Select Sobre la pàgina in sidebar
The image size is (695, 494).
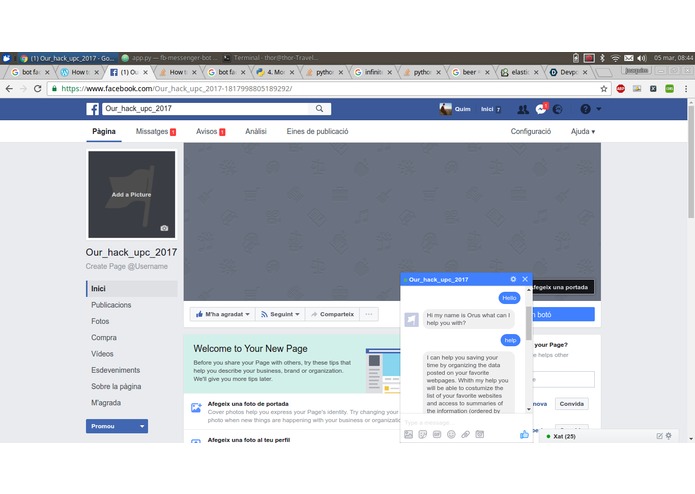click(x=116, y=387)
